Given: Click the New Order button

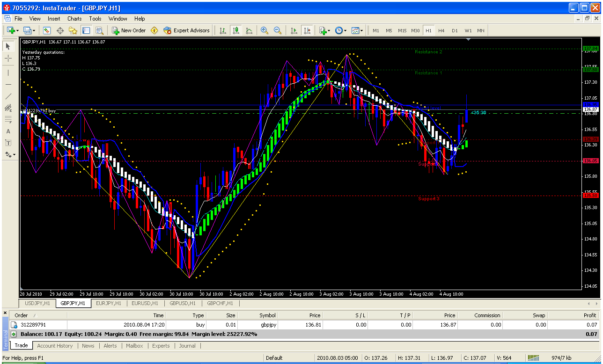Looking at the screenshot, I should point(129,30).
